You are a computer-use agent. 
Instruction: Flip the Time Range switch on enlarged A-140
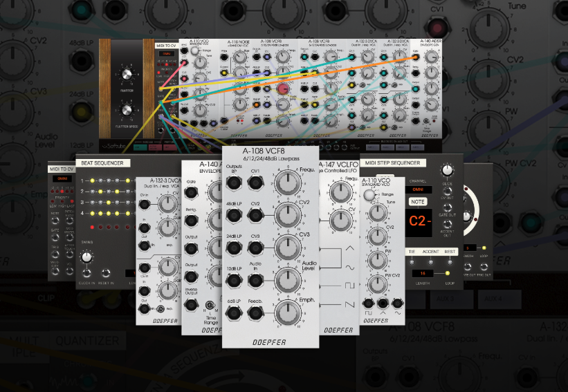[210, 305]
